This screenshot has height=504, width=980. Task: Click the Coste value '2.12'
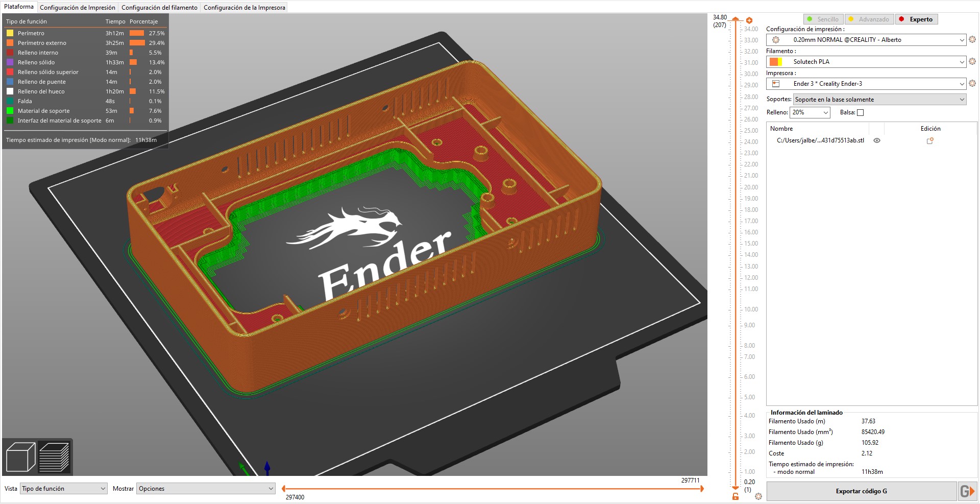click(x=867, y=453)
